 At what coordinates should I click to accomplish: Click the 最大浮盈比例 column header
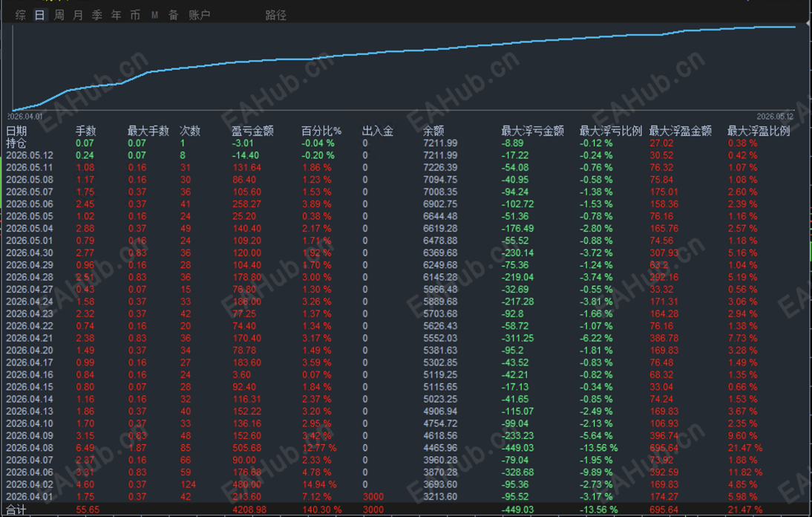click(759, 131)
